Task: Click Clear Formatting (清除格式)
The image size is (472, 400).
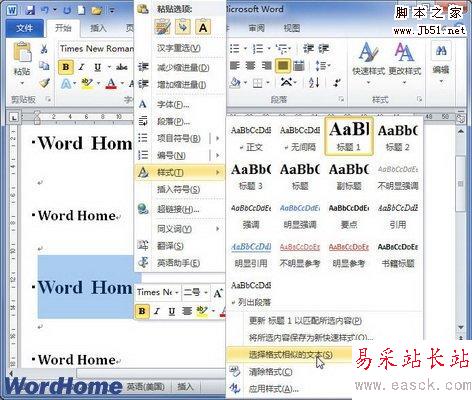Action: pos(270,372)
